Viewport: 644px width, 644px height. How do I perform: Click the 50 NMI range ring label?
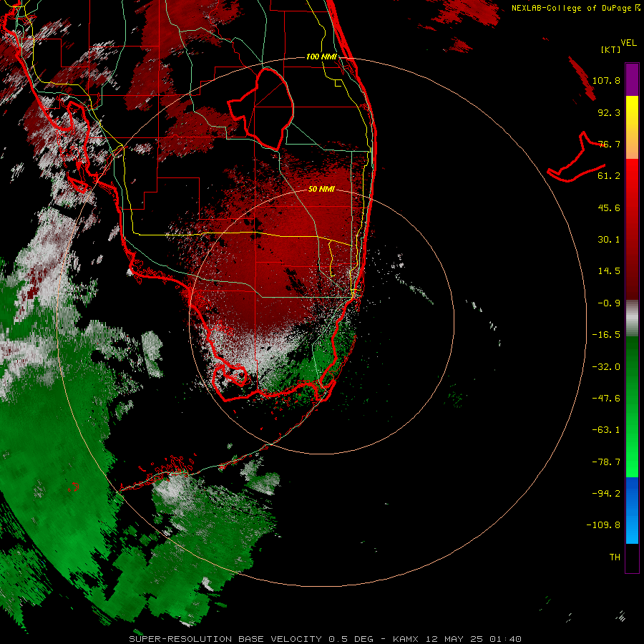click(321, 189)
